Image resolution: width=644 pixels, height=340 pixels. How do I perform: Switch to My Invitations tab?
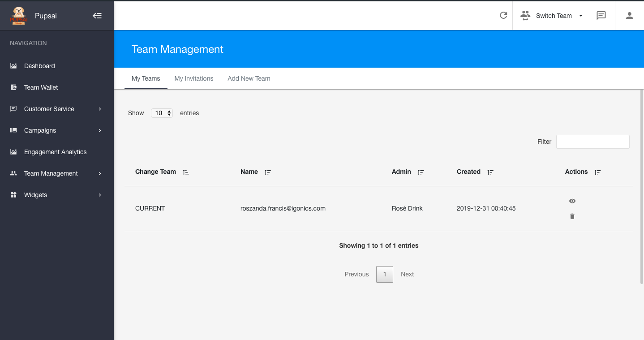[194, 78]
